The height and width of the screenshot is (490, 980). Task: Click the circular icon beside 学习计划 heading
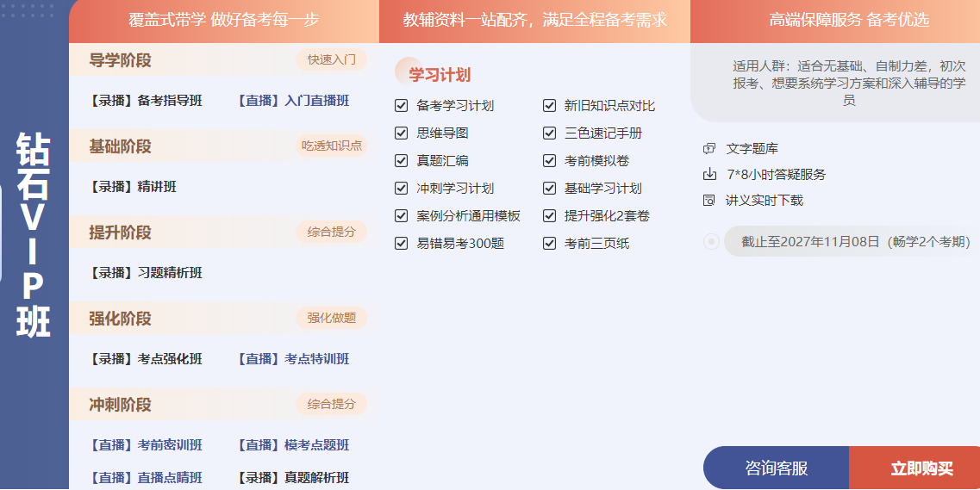pyautogui.click(x=403, y=71)
